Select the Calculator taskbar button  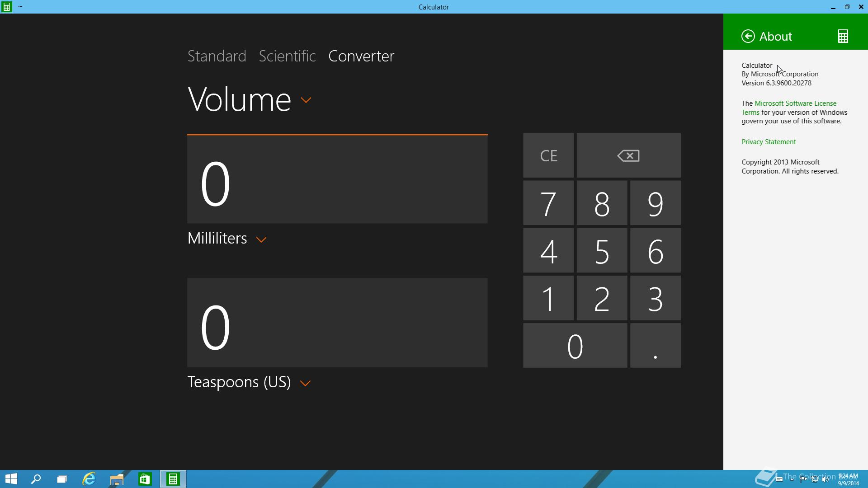pos(173,479)
